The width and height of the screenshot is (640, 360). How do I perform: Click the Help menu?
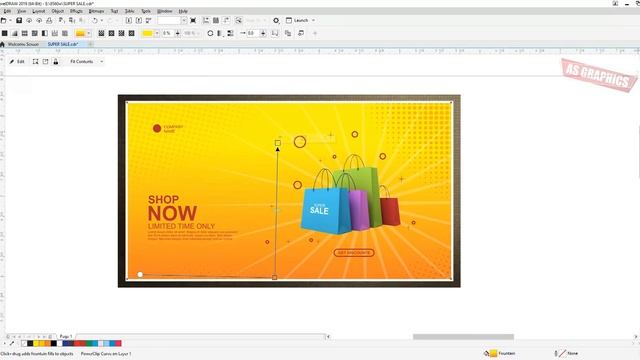[x=183, y=11]
